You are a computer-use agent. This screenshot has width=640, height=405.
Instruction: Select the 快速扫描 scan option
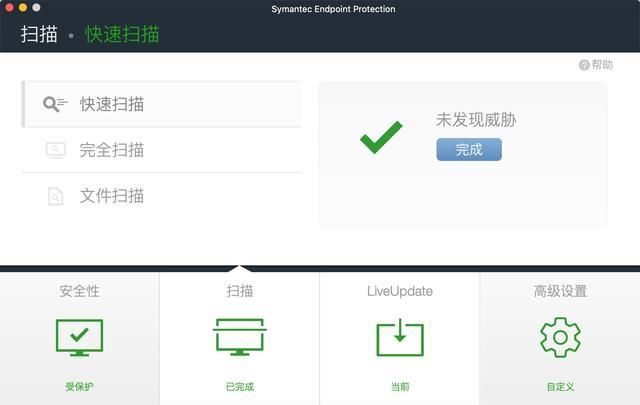[x=162, y=104]
